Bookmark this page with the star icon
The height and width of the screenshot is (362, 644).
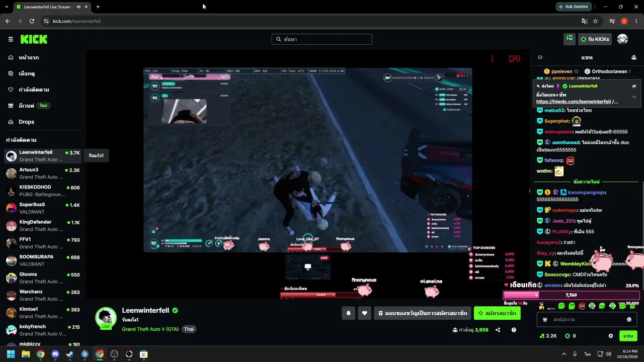click(595, 21)
